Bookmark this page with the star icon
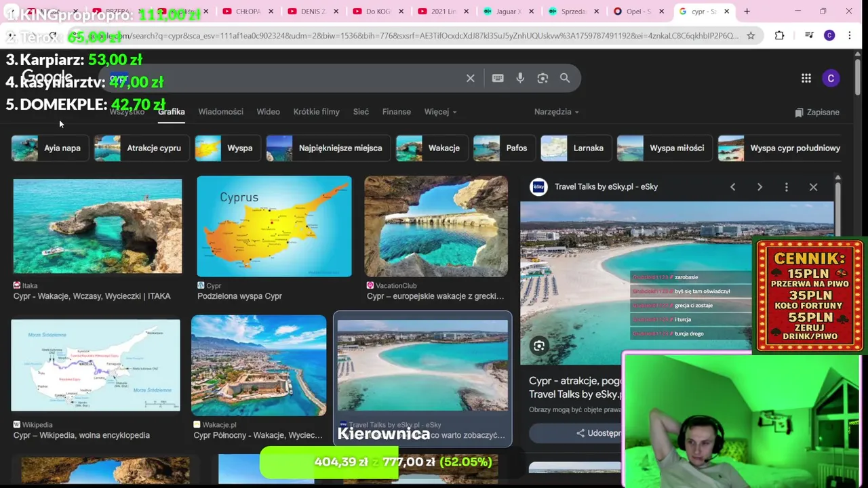The image size is (868, 488). (x=751, y=35)
